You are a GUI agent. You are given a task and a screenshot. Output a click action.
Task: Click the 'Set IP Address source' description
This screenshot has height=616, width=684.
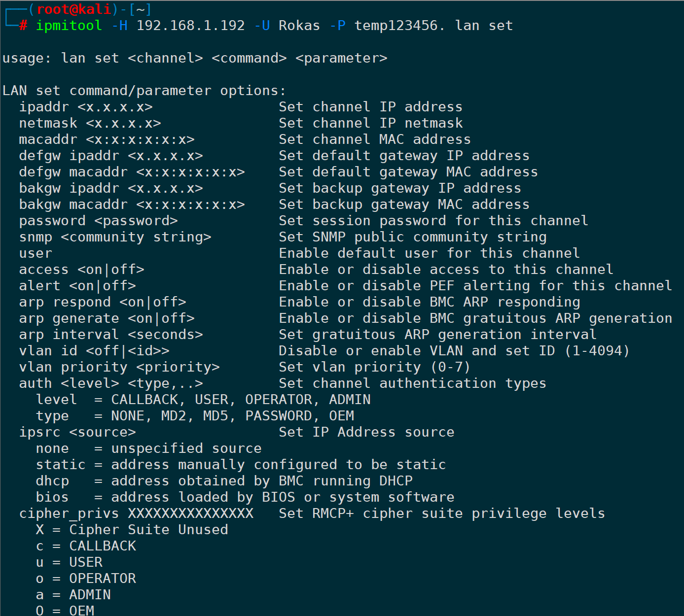pyautogui.click(x=366, y=432)
